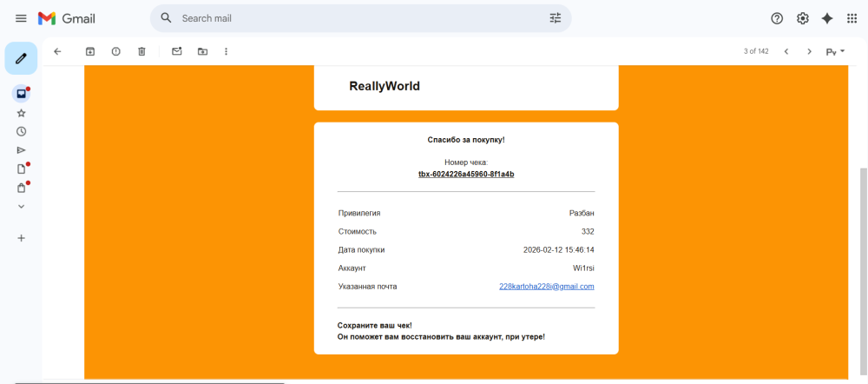Screen dimensions: 868x384
Task: Create a new label plus icon
Action: 21,238
